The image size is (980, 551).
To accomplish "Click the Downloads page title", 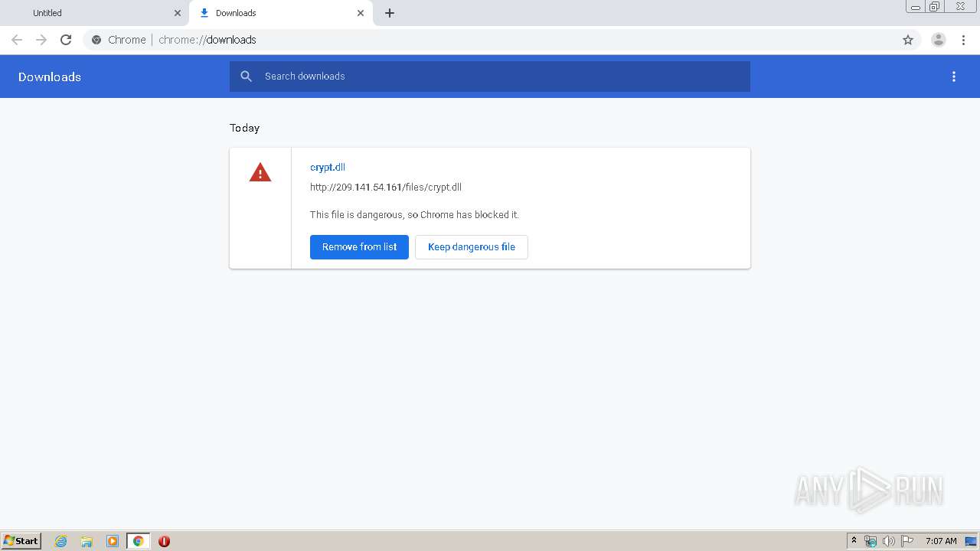I will [x=50, y=77].
